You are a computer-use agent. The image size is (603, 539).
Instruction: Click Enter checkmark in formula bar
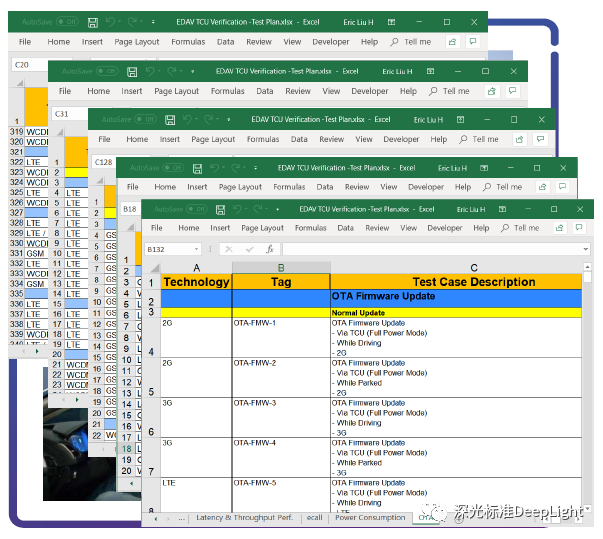(250, 249)
